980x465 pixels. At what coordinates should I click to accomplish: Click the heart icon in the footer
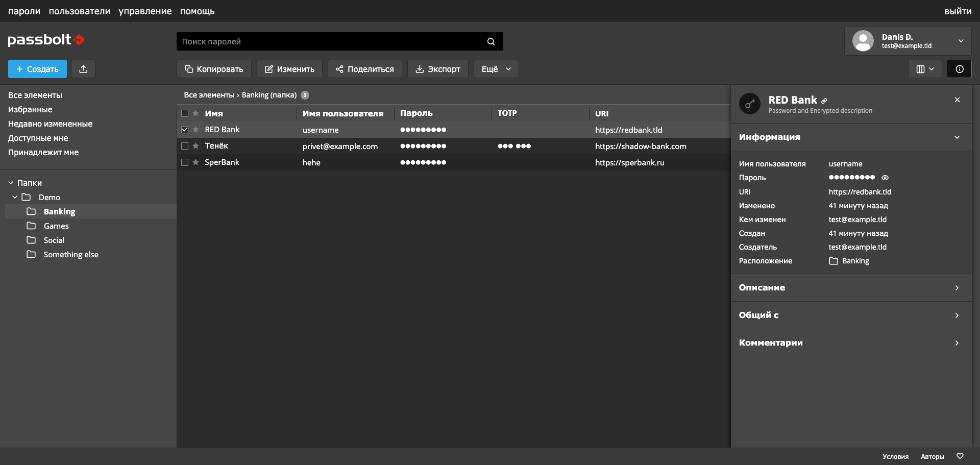coord(960,456)
